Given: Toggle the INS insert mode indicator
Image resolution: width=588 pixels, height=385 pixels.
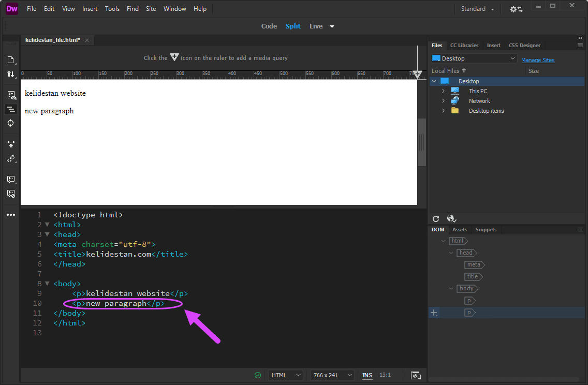Looking at the screenshot, I should (367, 375).
